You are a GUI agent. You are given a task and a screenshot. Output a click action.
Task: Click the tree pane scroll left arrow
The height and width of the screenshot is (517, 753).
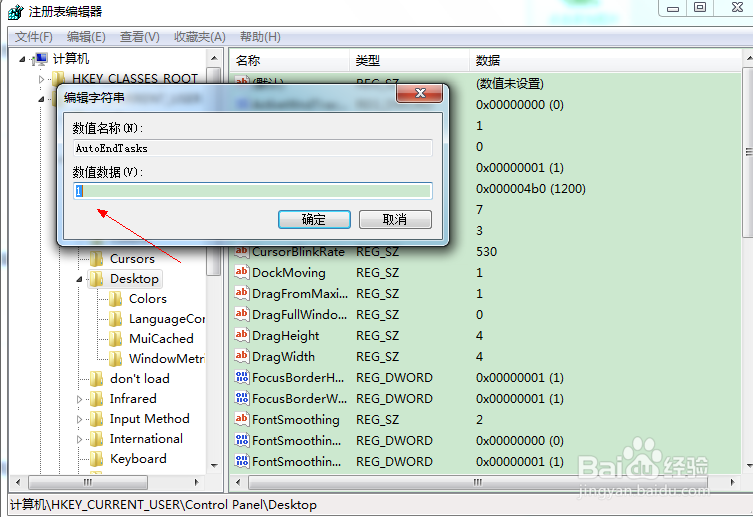18,482
